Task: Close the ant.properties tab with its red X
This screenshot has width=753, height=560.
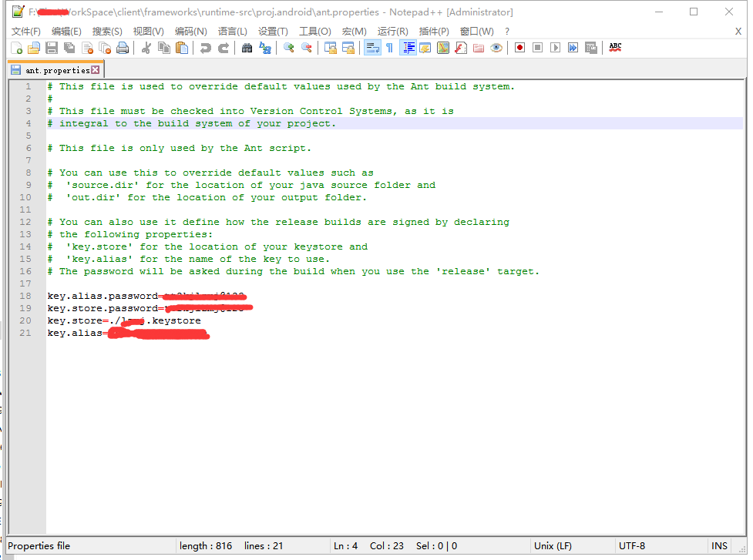Action: point(95,69)
